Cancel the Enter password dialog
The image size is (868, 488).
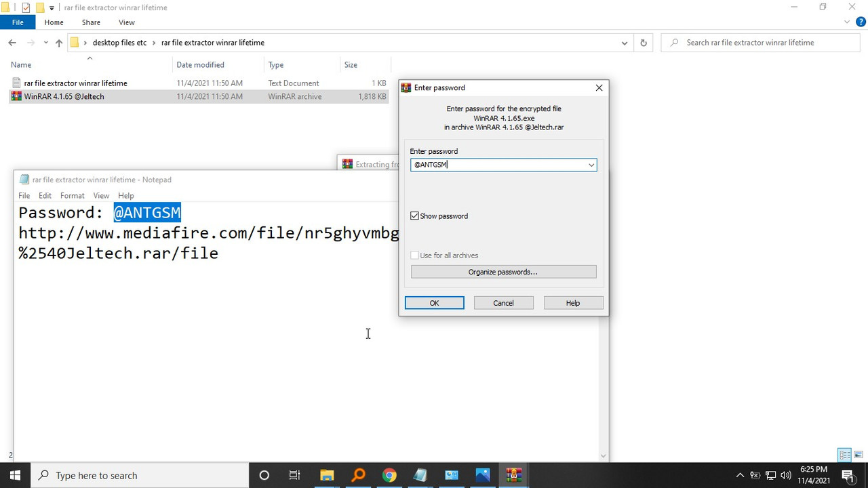[503, 303]
